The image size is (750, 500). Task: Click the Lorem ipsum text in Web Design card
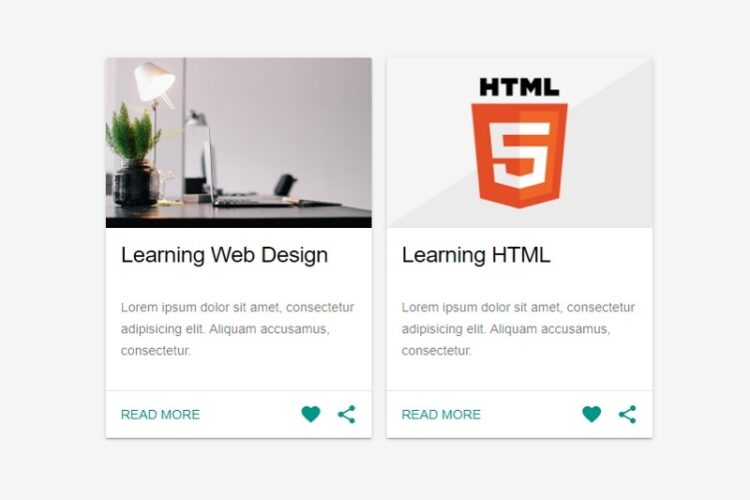coord(237,329)
